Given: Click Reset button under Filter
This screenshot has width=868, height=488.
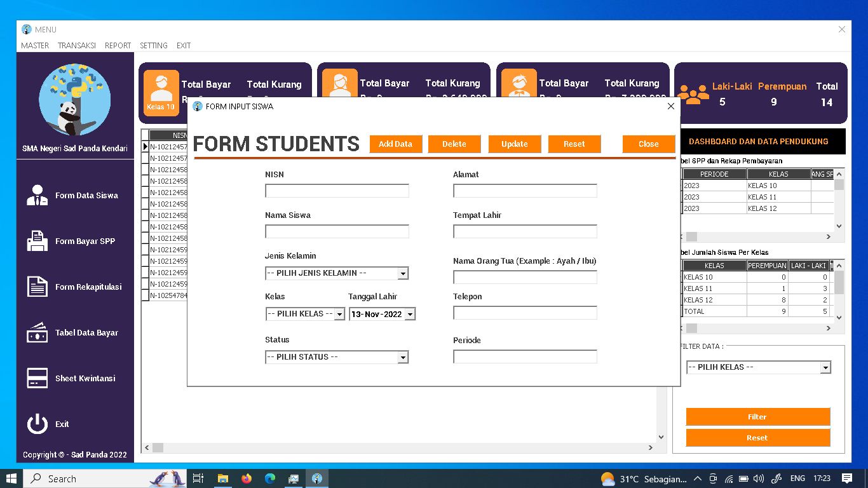Looking at the screenshot, I should point(758,438).
